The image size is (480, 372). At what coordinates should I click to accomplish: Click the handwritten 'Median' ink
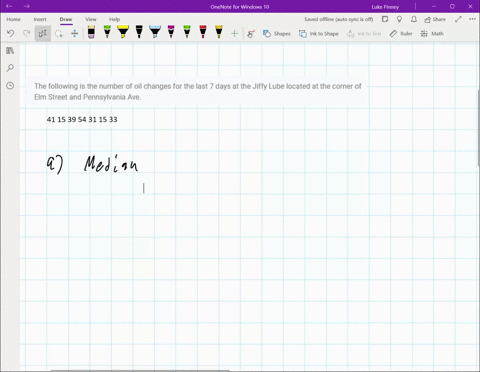click(x=111, y=164)
